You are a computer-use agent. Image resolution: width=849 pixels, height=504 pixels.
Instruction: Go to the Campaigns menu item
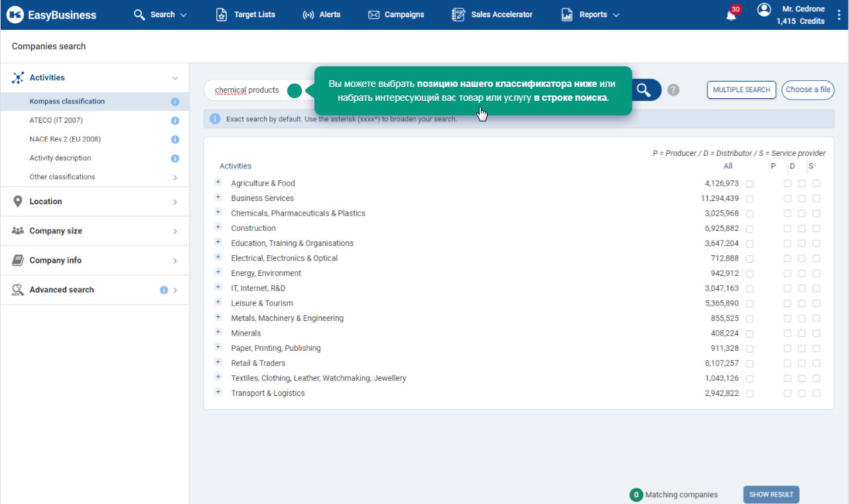[x=396, y=15]
